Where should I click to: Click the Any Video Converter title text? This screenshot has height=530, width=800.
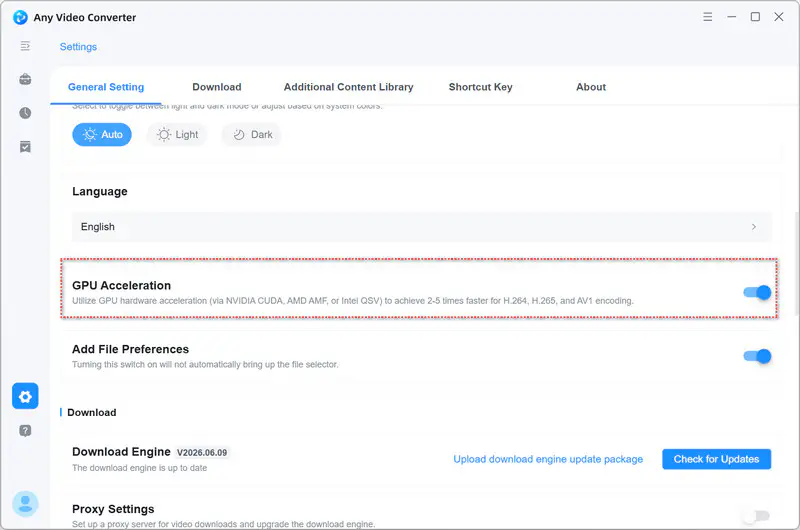tap(85, 17)
